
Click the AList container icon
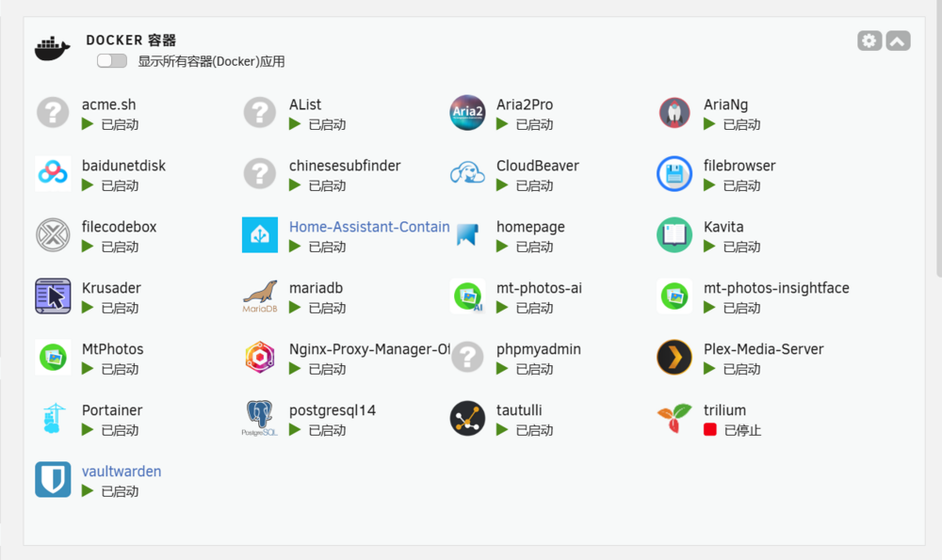click(x=260, y=112)
